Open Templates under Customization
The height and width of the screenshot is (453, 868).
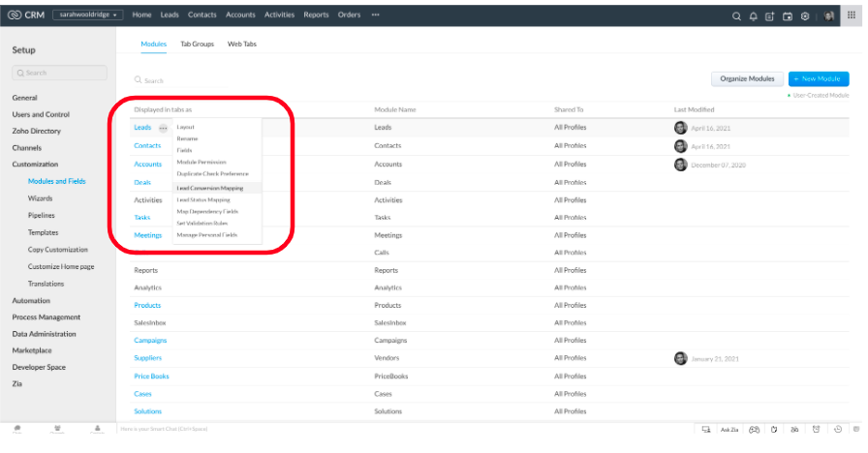[x=44, y=233]
